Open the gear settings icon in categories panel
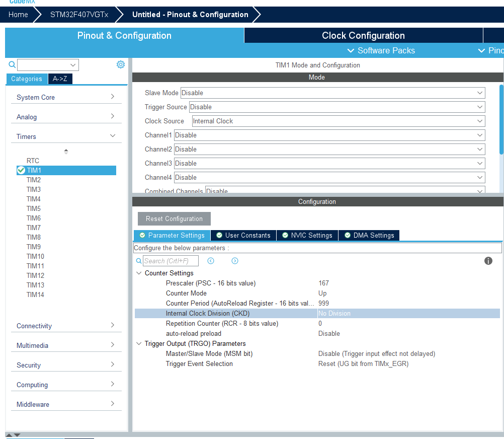This screenshot has width=504, height=439. (121, 64)
